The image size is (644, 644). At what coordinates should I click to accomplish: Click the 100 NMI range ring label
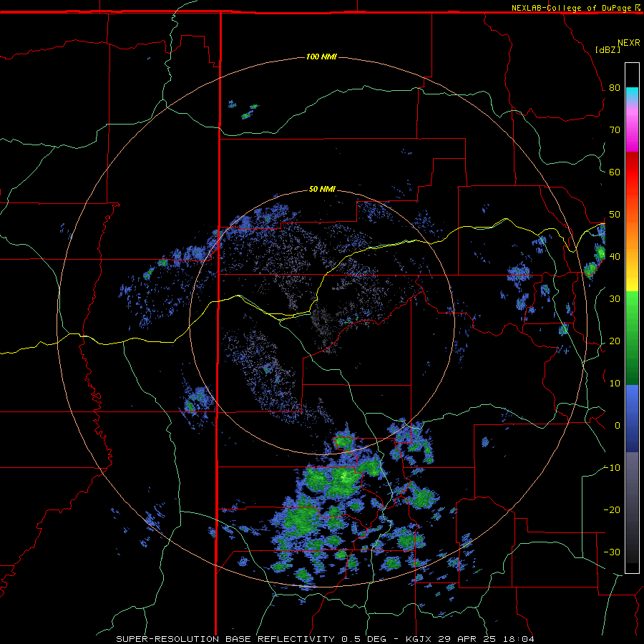coord(321,57)
